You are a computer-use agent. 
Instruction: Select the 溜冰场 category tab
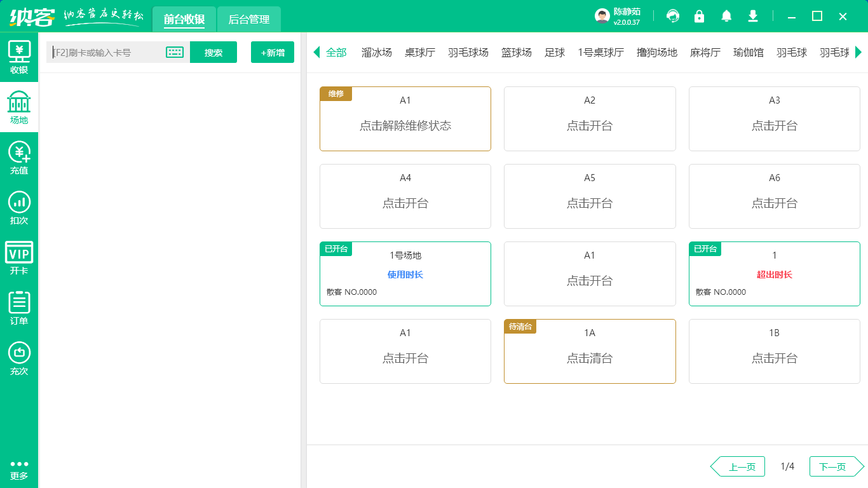[376, 52]
